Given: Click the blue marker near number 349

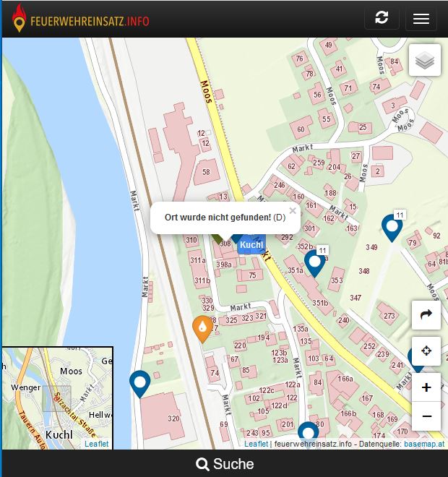Looking at the screenshot, I should pyautogui.click(x=392, y=227).
